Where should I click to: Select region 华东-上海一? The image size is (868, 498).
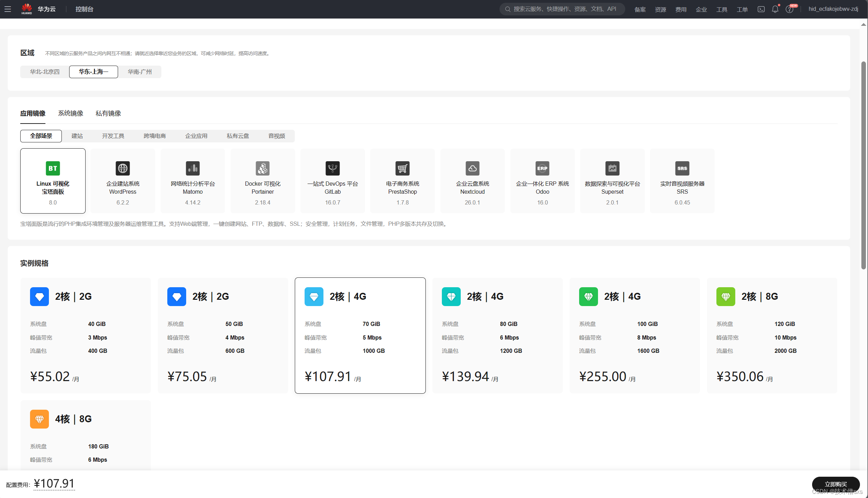click(94, 72)
